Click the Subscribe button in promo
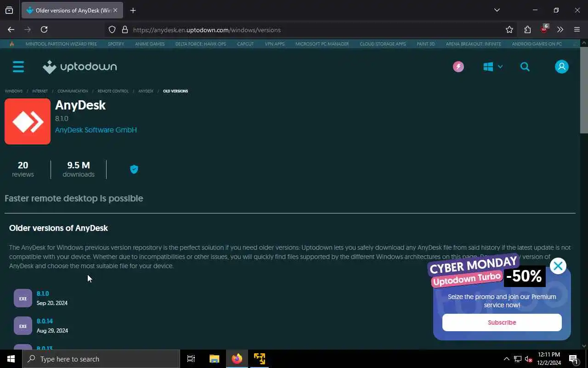588x368 pixels. pos(502,322)
